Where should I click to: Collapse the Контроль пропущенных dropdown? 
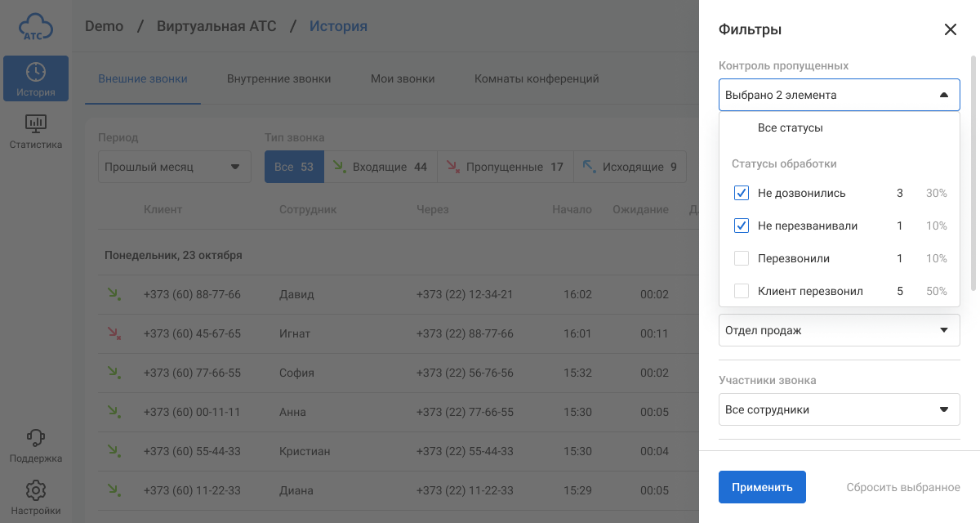(943, 95)
